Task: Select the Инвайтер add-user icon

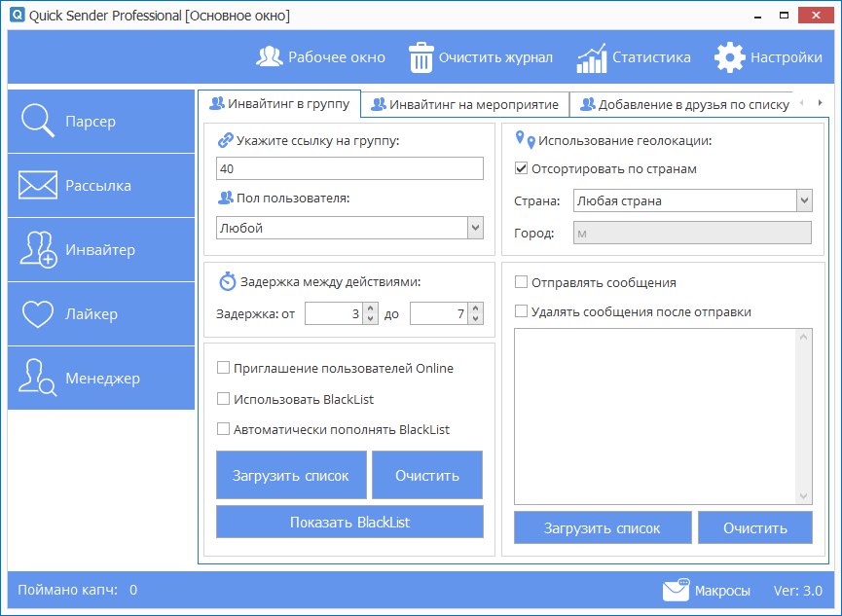Action: coord(38,250)
